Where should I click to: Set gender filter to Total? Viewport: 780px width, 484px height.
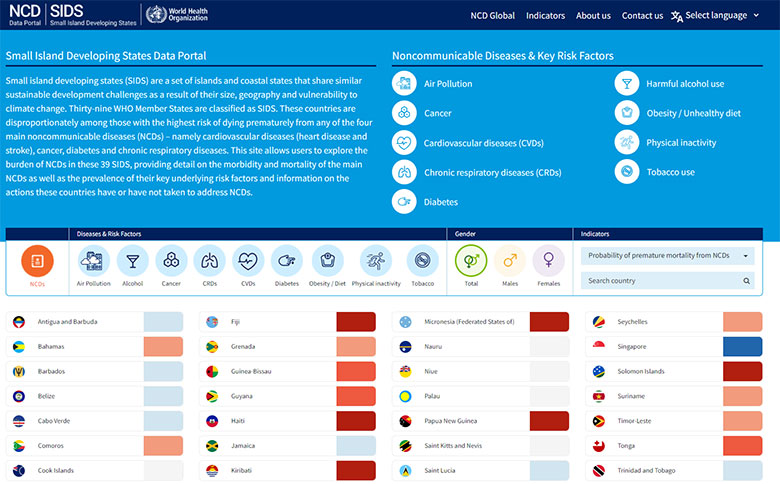[471, 261]
